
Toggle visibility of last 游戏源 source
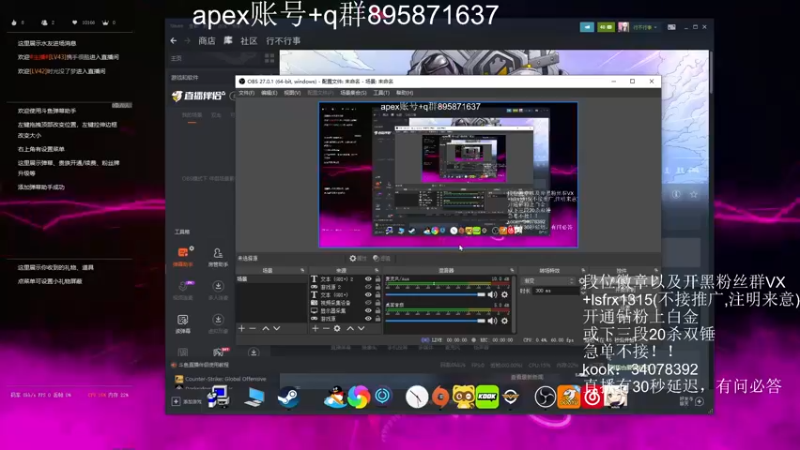pyautogui.click(x=368, y=318)
